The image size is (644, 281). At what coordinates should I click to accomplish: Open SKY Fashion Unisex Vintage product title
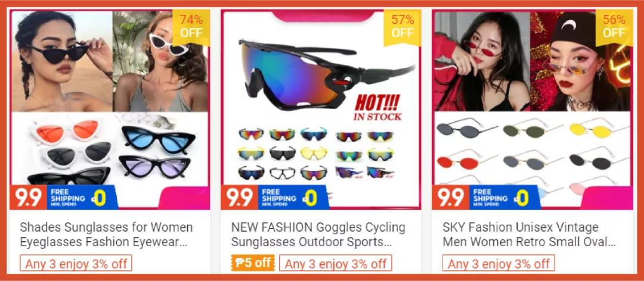pos(530,235)
